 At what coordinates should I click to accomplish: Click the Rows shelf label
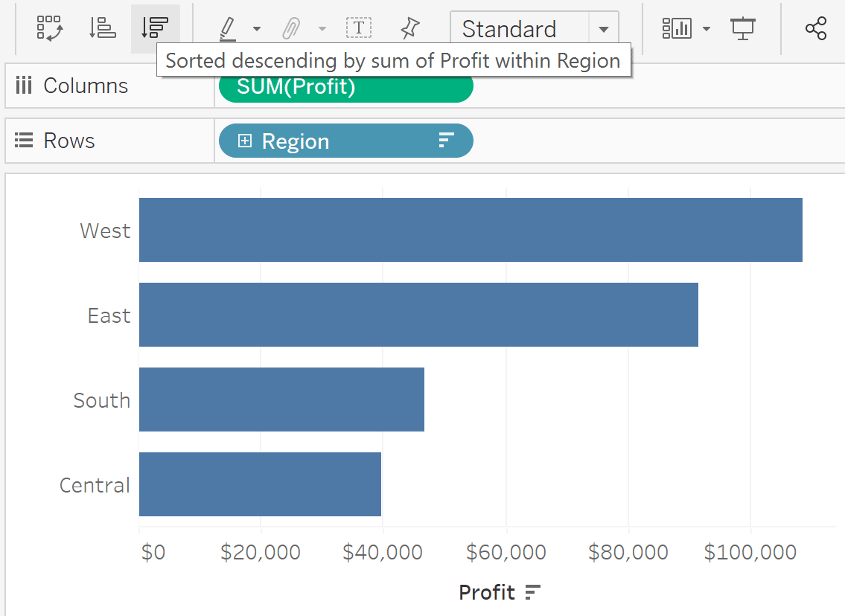[x=69, y=141]
